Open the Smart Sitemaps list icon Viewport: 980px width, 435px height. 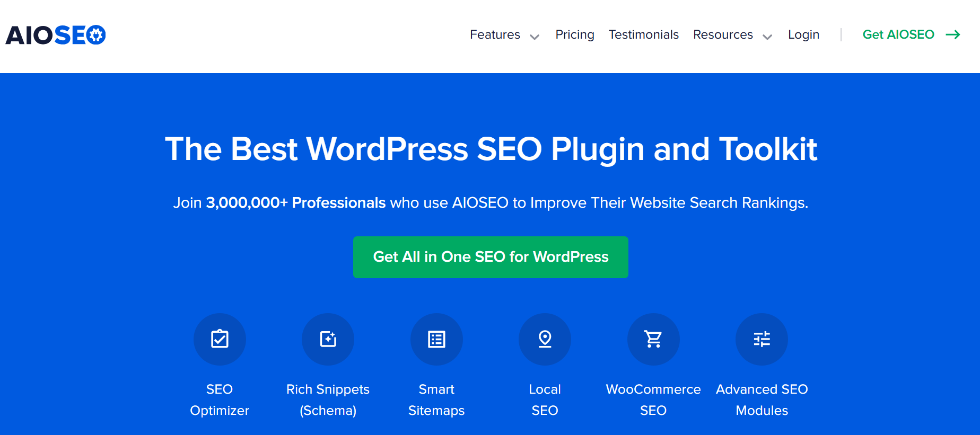pyautogui.click(x=436, y=339)
